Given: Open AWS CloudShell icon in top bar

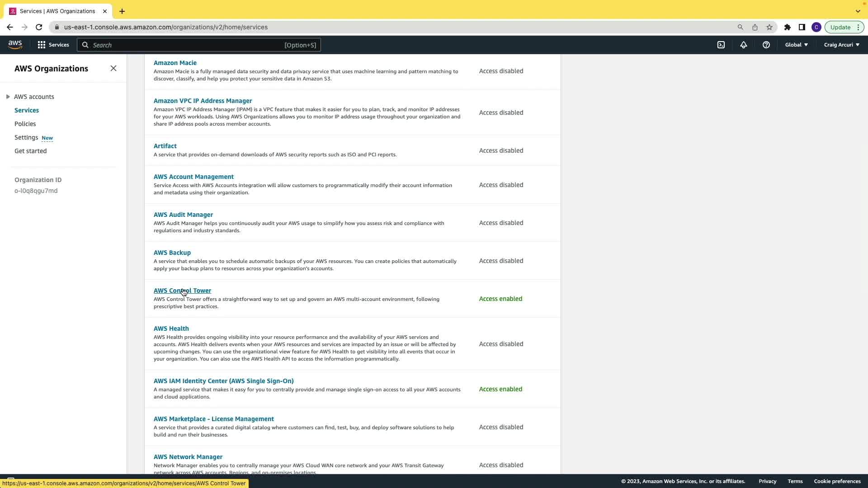Looking at the screenshot, I should coord(721,45).
